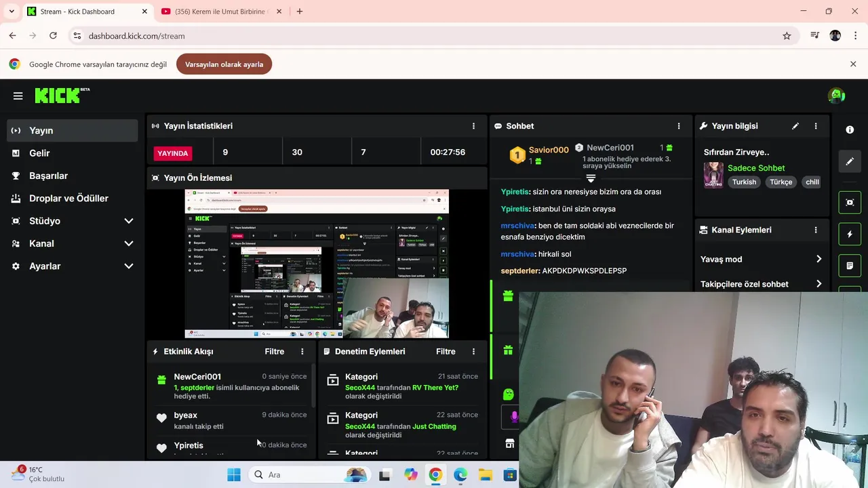Viewport: 868px width, 488px height.
Task: Select the Stream - Kick Dashboard tab
Action: pyautogui.click(x=88, y=12)
